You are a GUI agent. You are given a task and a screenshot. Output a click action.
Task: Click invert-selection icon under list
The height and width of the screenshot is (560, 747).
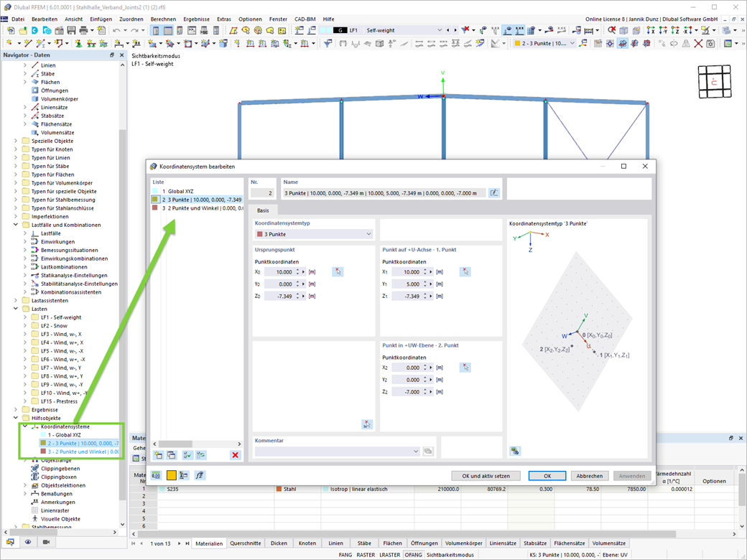tap(201, 455)
